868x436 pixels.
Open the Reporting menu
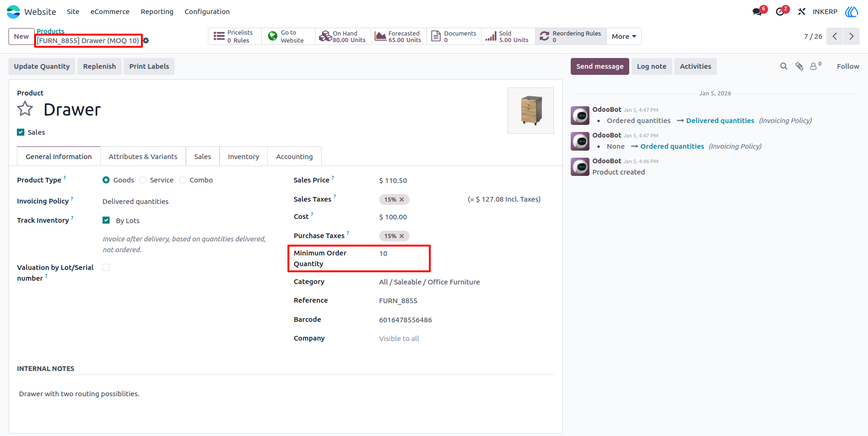[x=157, y=12]
